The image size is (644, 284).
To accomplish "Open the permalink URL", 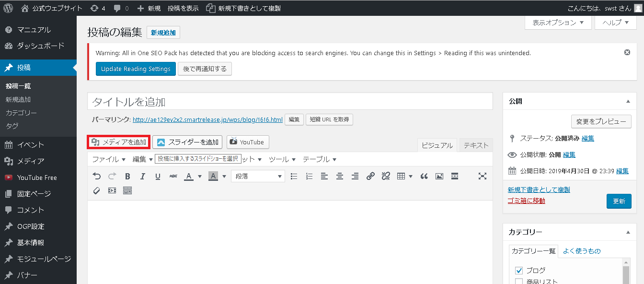I will click(207, 119).
